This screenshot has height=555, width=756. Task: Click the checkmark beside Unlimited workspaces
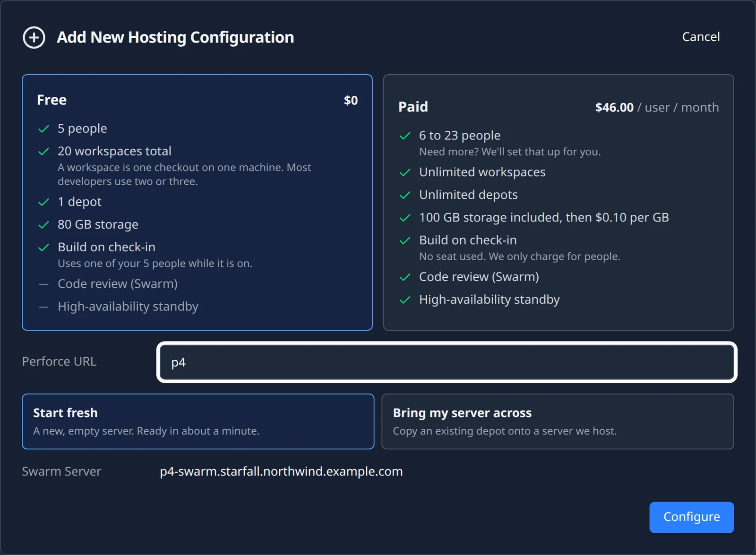(x=405, y=173)
